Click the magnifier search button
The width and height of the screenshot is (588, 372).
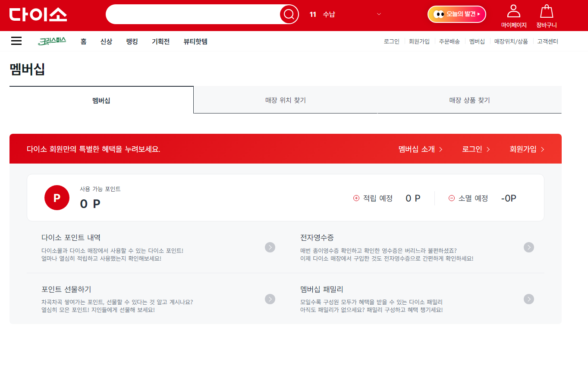pyautogui.click(x=289, y=14)
